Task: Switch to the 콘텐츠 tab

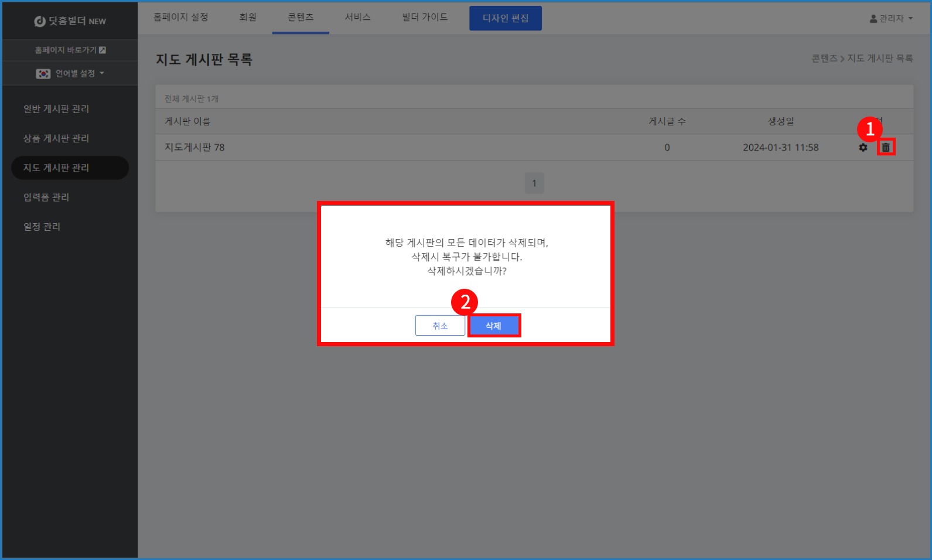Action: (301, 18)
